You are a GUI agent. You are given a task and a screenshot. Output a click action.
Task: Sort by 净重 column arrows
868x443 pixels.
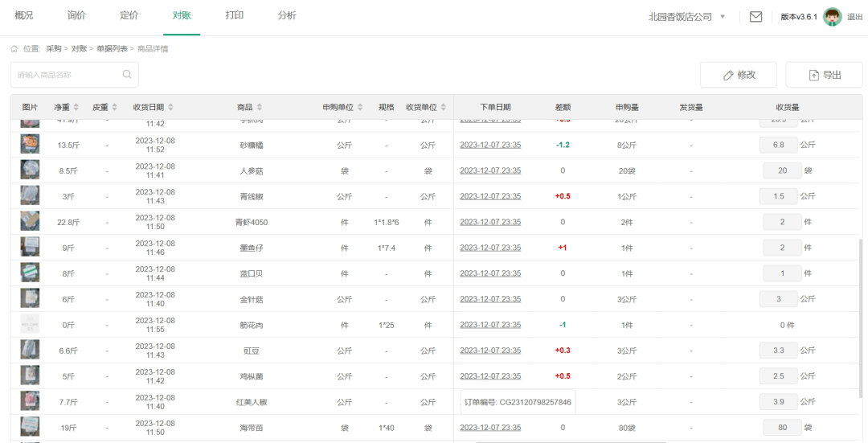[x=76, y=107]
